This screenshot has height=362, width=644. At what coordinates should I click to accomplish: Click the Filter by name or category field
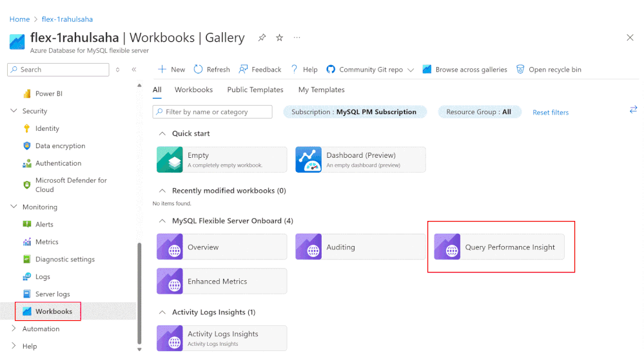(216, 112)
